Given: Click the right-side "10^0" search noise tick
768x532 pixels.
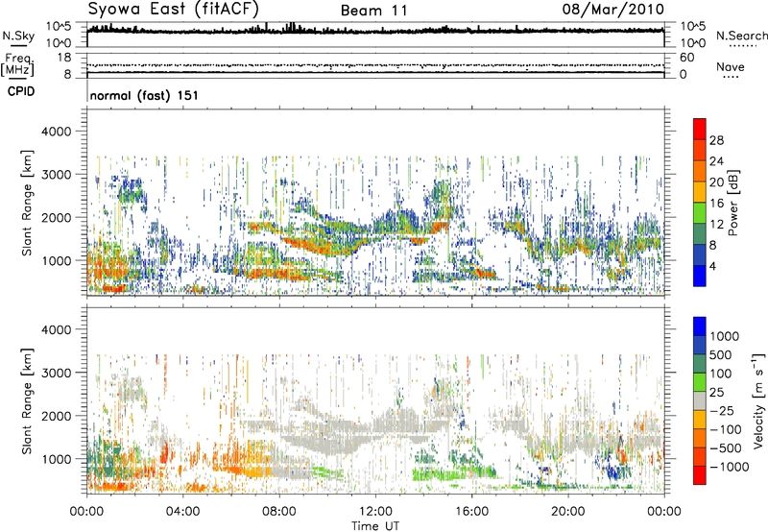Looking at the screenshot, I should [692, 43].
